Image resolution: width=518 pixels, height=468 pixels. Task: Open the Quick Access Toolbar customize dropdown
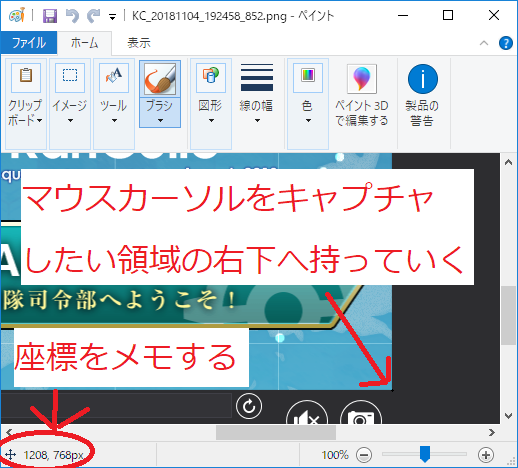pyautogui.click(x=113, y=17)
